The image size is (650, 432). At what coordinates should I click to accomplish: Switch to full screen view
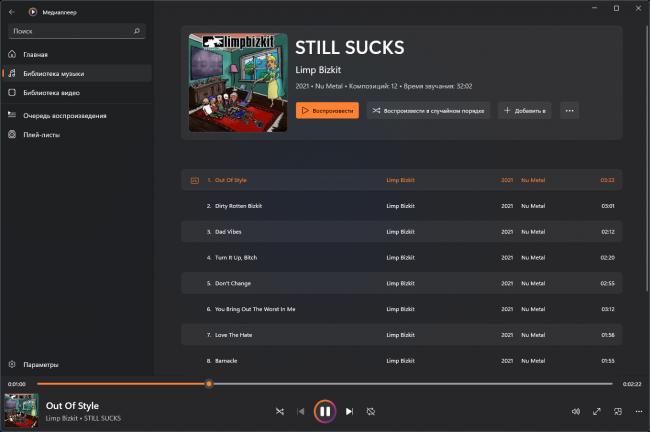click(597, 411)
